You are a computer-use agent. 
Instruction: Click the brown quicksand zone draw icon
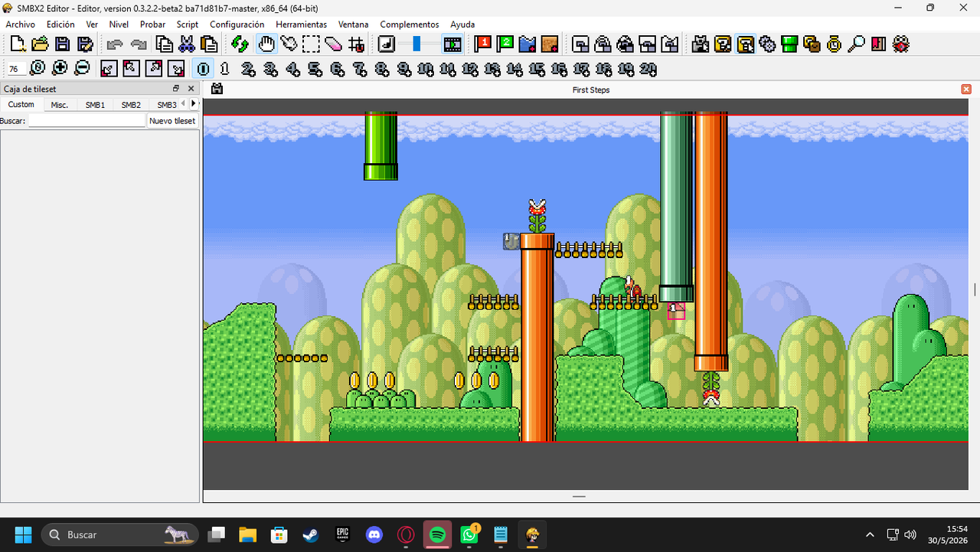tap(549, 44)
